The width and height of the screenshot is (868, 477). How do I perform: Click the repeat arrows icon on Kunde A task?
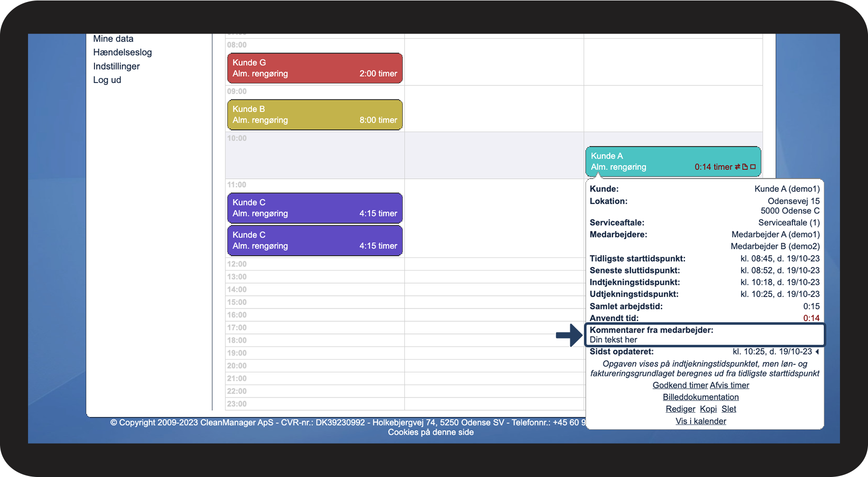[x=737, y=167]
